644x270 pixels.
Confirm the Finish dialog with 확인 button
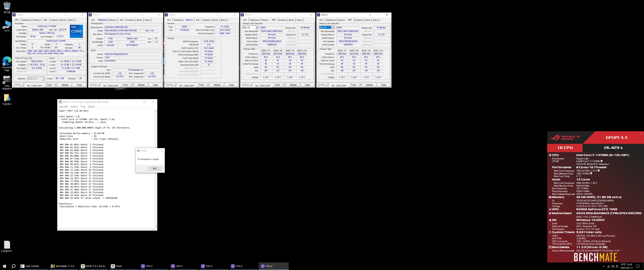155,169
